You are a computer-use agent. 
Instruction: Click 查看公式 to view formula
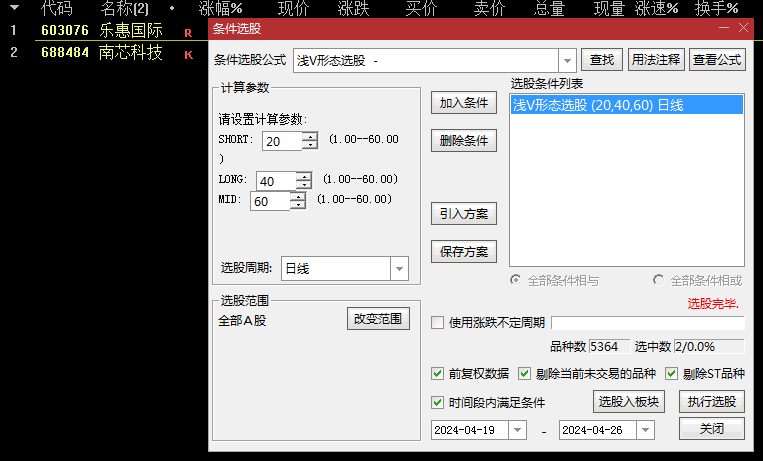pyautogui.click(x=717, y=60)
